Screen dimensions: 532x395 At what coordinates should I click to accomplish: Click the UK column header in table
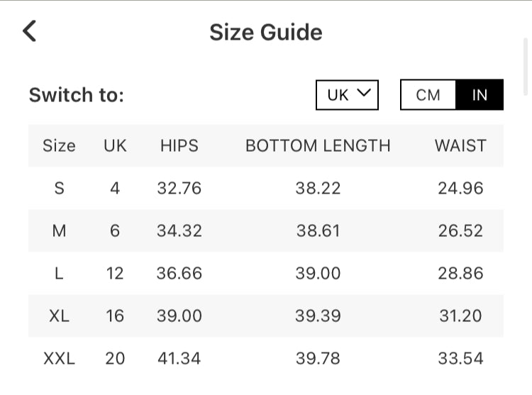pyautogui.click(x=115, y=146)
